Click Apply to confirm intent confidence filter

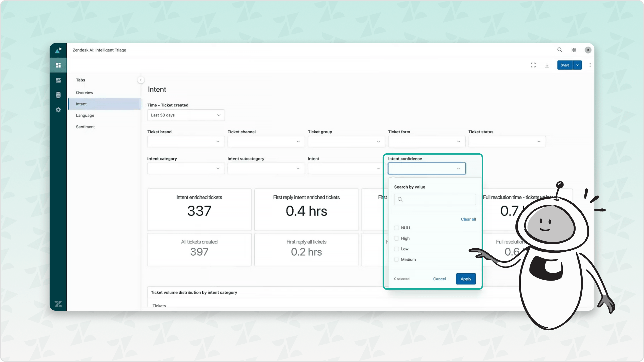pyautogui.click(x=466, y=279)
